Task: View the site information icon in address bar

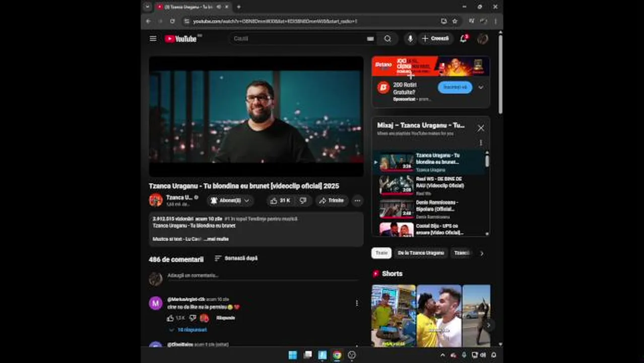Action: [x=186, y=21]
